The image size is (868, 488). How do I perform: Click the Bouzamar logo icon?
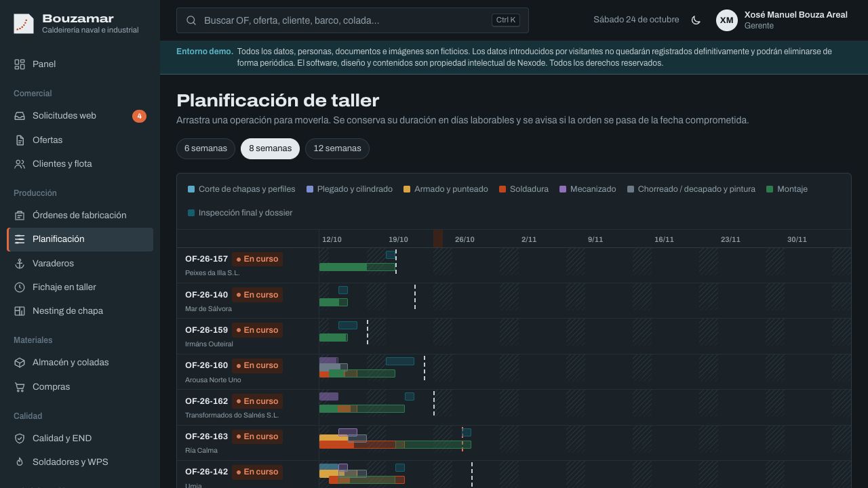point(24,24)
